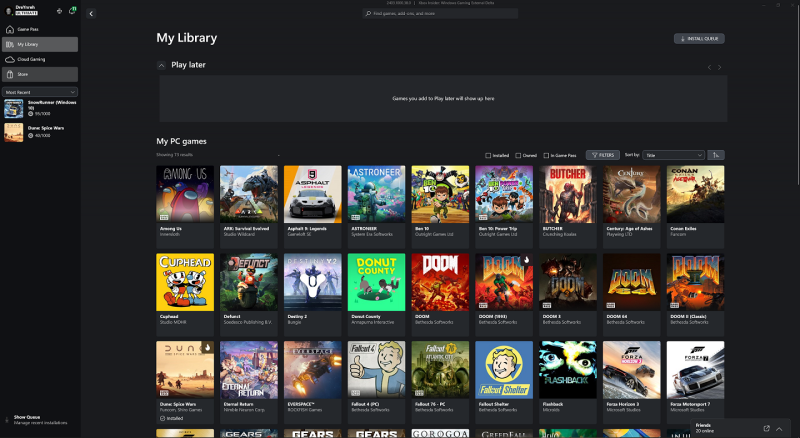Open the Install Queue button

[699, 39]
